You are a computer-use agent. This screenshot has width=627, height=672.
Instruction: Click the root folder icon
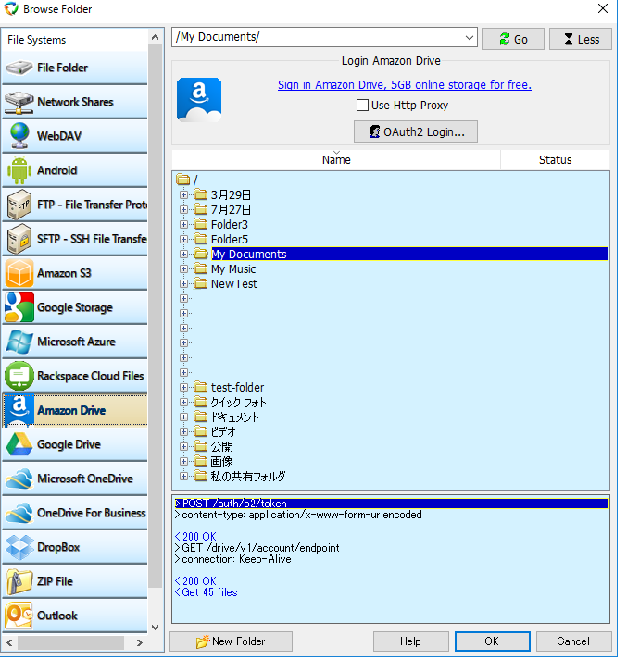point(182,180)
